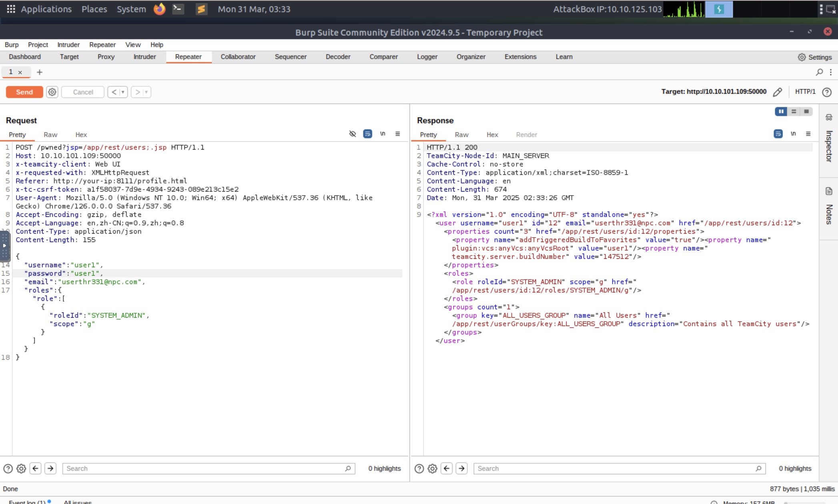The width and height of the screenshot is (838, 504).
Task: Open the Notes side panel icon
Action: click(x=828, y=191)
